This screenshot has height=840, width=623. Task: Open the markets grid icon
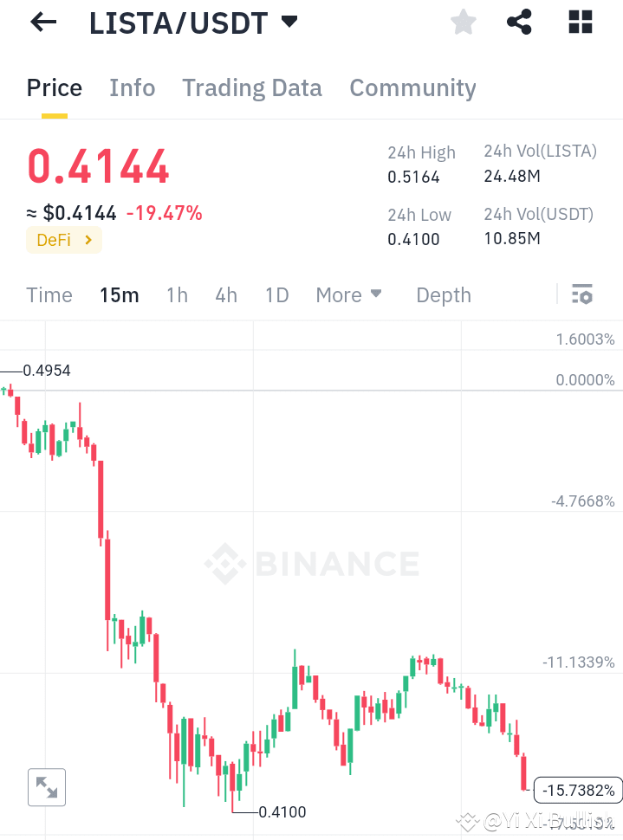coord(579,22)
